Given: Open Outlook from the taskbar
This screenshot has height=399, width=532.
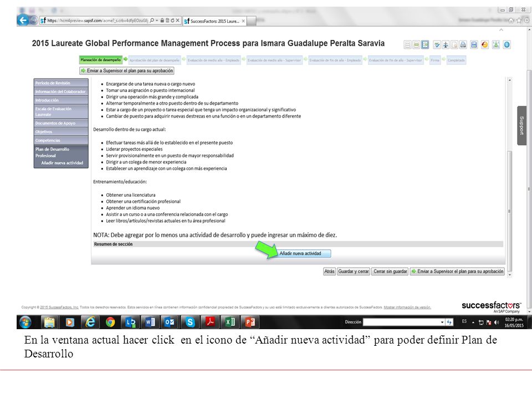Looking at the screenshot, I should pos(170,322).
